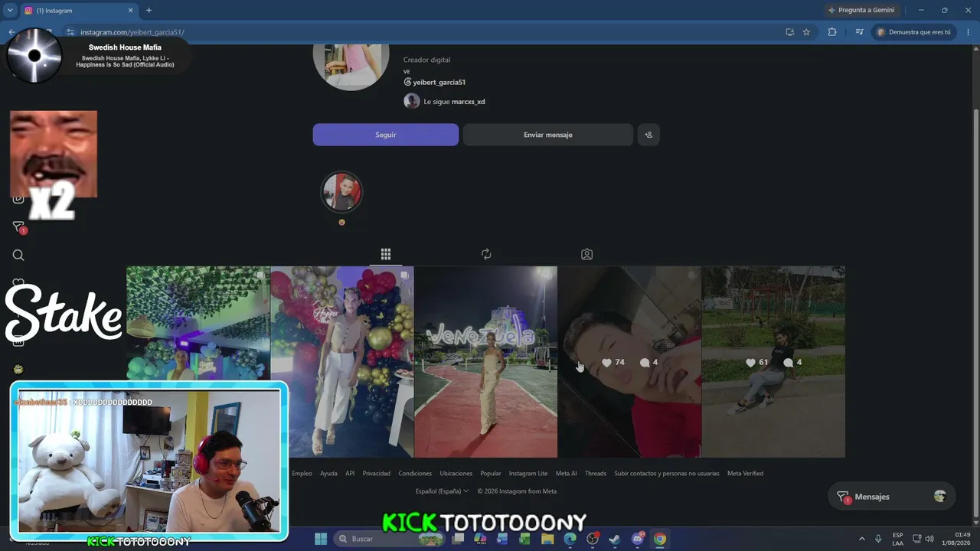
Task: Open the park post with 61 likes
Action: 773,362
